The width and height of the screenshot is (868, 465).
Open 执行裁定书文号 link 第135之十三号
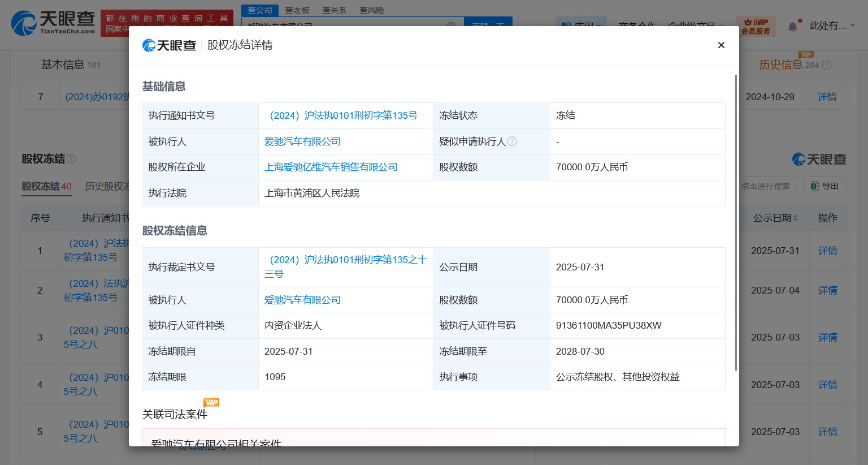pos(346,267)
